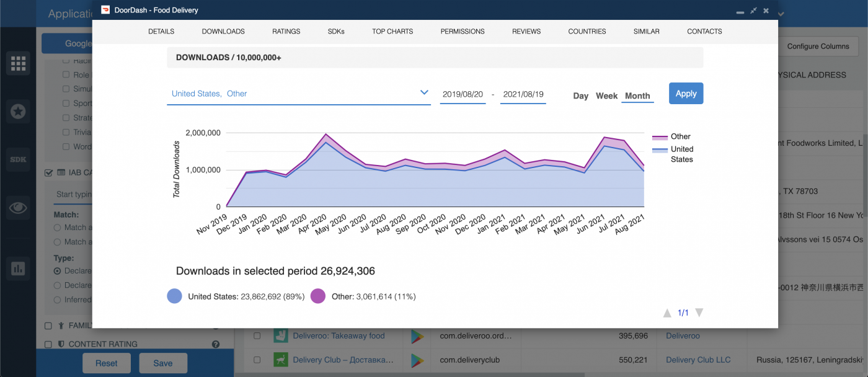Screen dimensions: 868x377
Task: Open the SDK sidebar section
Action: (18, 160)
